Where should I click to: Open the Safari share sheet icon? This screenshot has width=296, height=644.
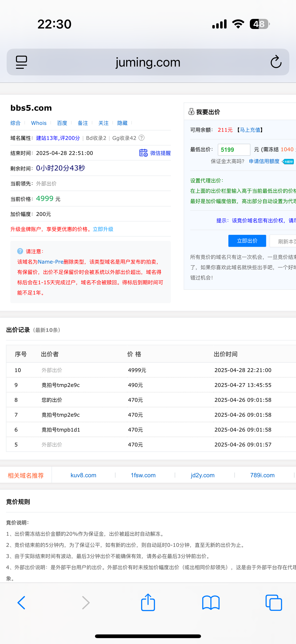pos(148,602)
